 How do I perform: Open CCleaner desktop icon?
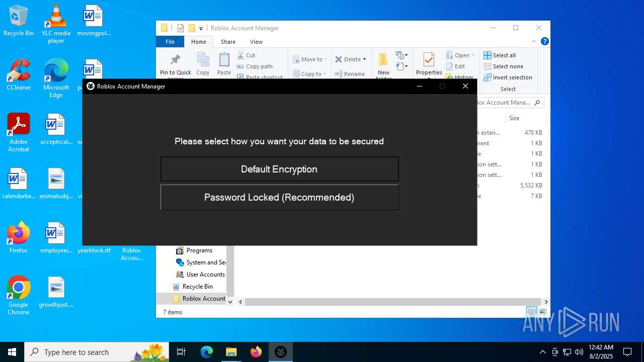click(19, 75)
